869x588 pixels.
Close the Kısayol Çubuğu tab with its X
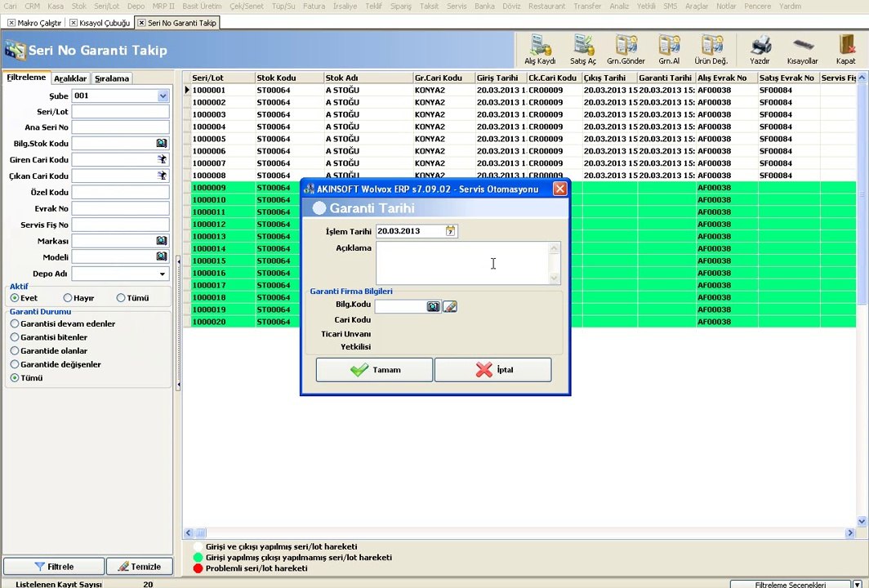pyautogui.click(x=74, y=23)
